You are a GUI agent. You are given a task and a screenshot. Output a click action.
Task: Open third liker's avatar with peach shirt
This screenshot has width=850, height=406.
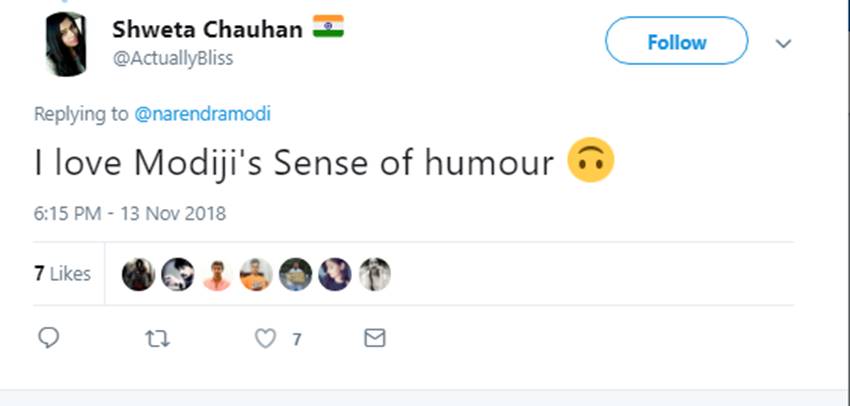217,274
